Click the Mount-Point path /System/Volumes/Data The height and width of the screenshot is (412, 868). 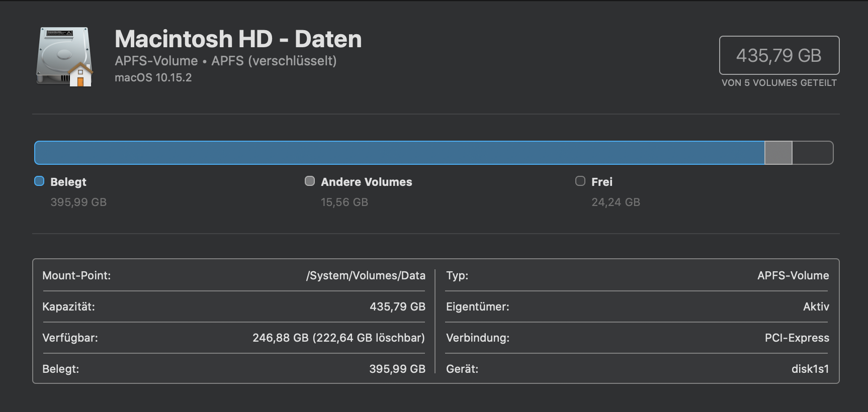[x=366, y=275]
